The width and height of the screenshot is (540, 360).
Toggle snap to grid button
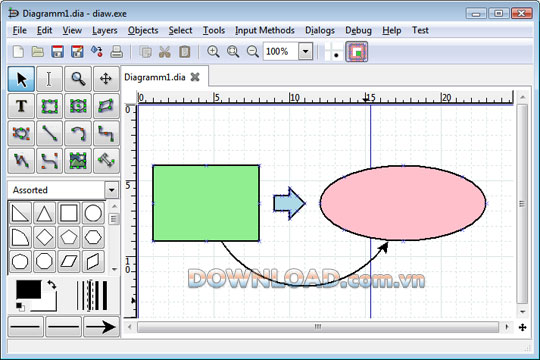point(334,52)
